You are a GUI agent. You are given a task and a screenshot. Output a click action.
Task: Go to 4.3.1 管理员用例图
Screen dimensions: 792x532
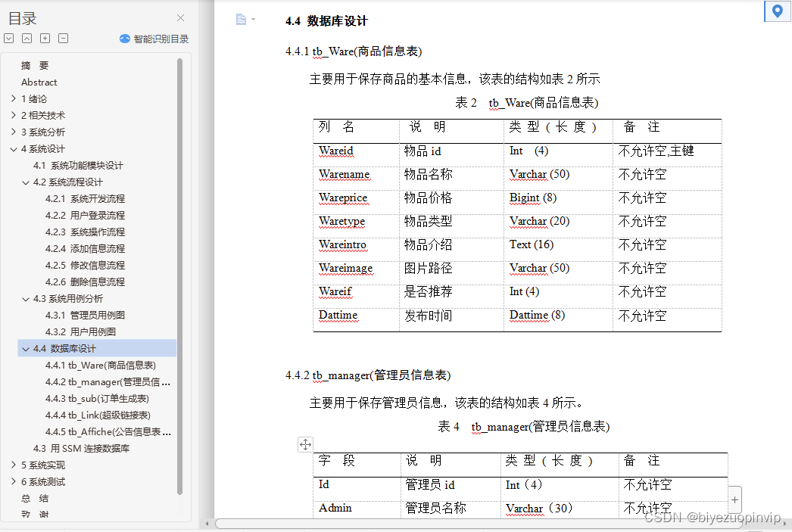(85, 316)
